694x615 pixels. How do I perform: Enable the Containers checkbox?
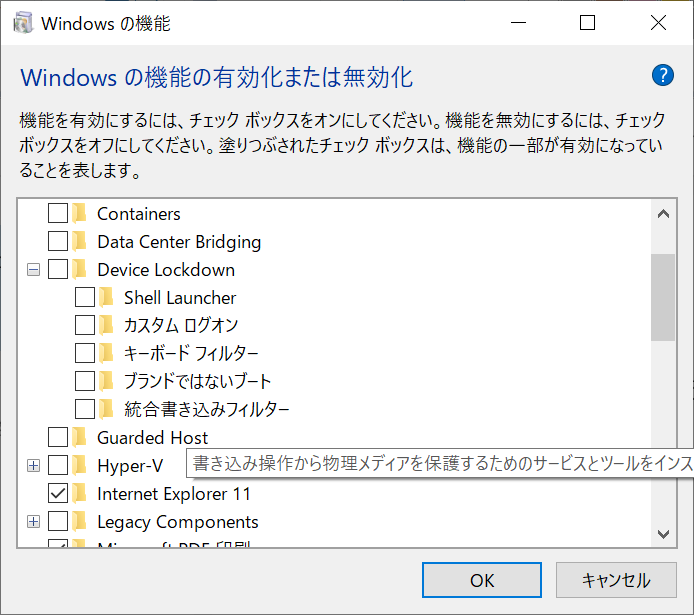[x=58, y=213]
